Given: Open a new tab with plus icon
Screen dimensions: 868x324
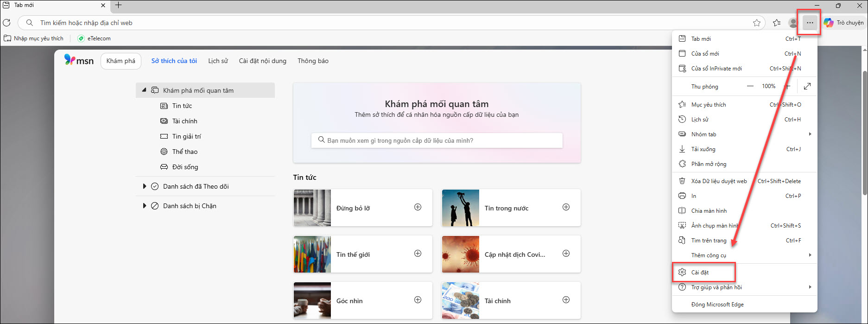Looking at the screenshot, I should (x=118, y=6).
